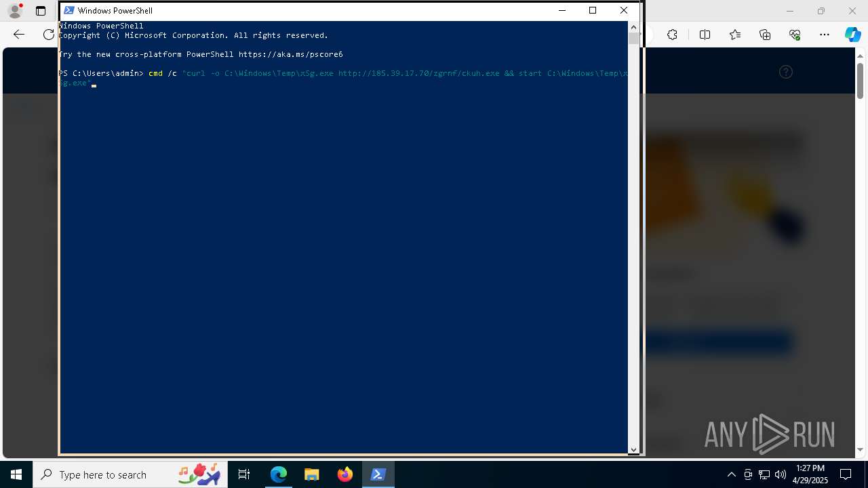Open the notification center icon
Viewport: 868px width, 488px height.
(x=846, y=474)
